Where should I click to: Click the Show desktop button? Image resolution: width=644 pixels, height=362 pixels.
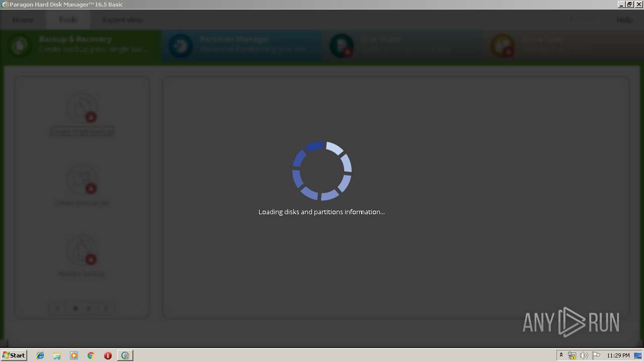pos(638,355)
